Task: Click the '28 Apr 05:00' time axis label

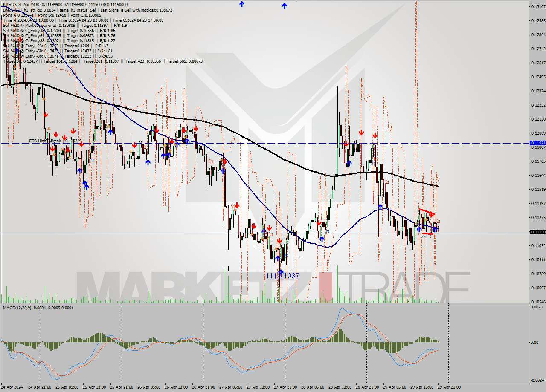Action: tap(312, 387)
